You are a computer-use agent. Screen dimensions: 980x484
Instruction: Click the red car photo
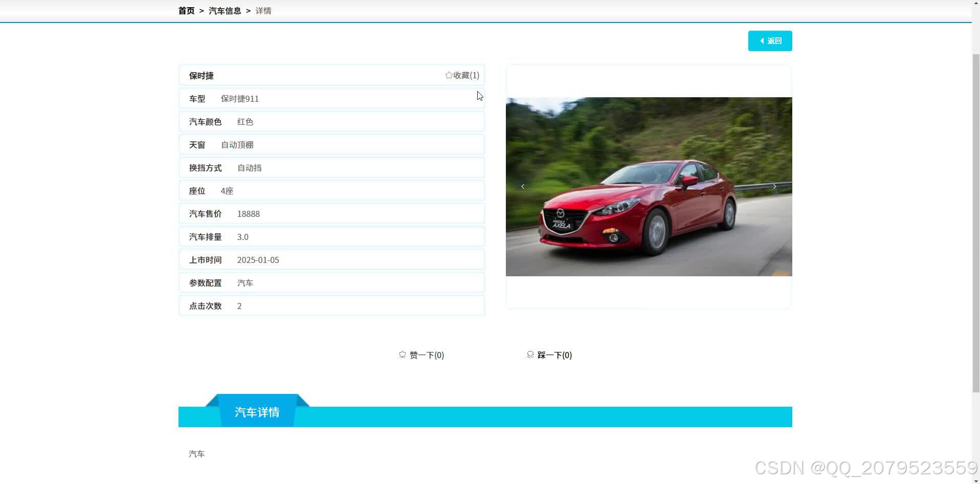pyautogui.click(x=649, y=187)
